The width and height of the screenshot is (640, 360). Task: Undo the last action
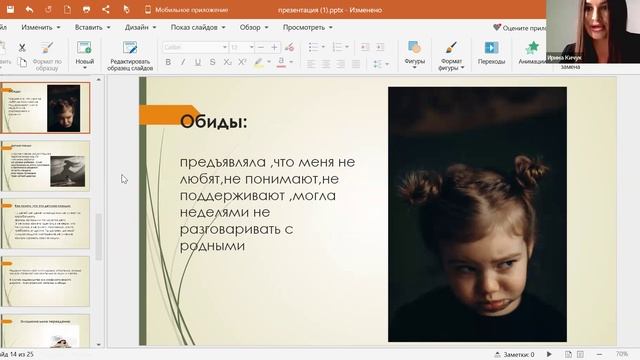tap(29, 9)
